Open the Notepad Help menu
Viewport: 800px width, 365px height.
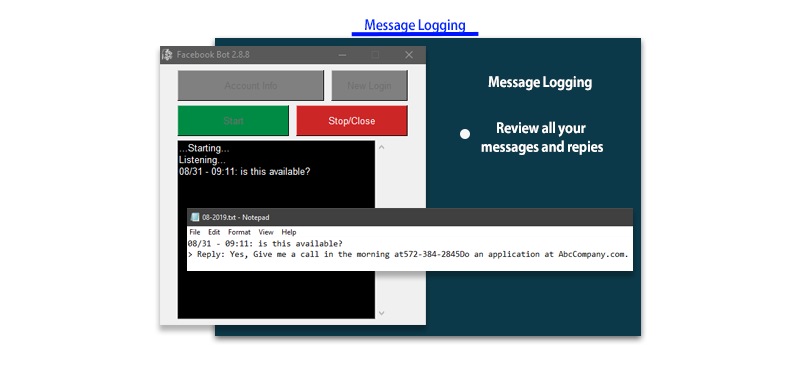(289, 232)
